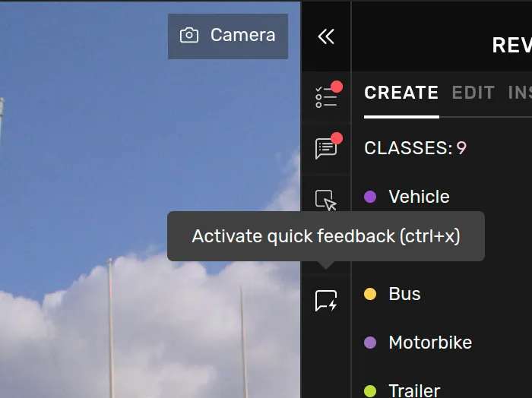This screenshot has height=398, width=532.
Task: Collapse the side panel with double chevron
Action: tap(326, 36)
